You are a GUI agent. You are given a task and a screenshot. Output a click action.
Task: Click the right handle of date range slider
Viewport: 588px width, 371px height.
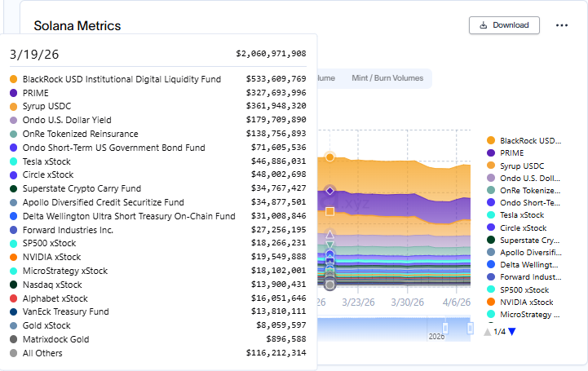pyautogui.click(x=470, y=328)
